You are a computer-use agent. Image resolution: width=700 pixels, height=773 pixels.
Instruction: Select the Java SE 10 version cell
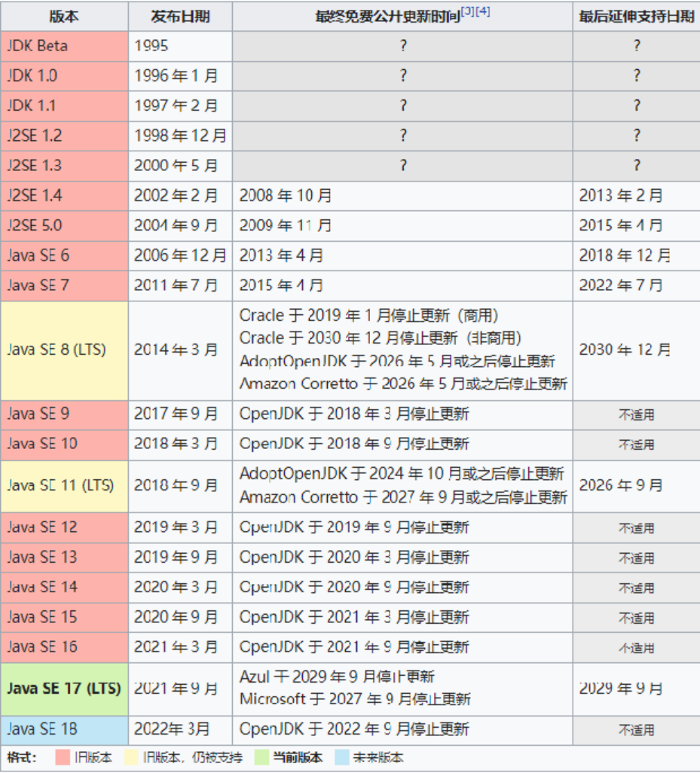click(64, 445)
